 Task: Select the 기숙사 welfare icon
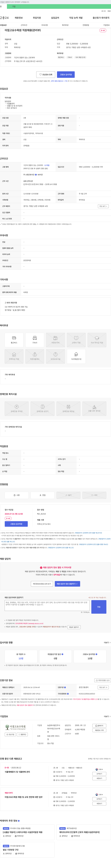(35, 340)
